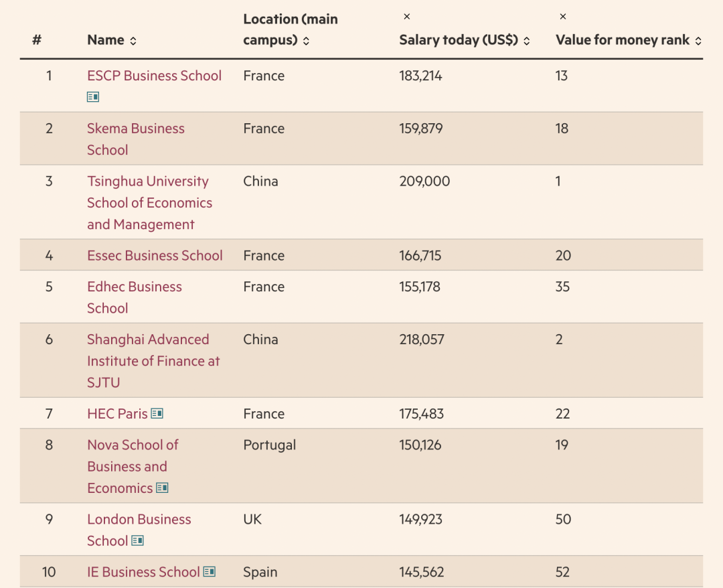The height and width of the screenshot is (588, 723).
Task: Open profile icon under ESCP Business School
Action: [x=92, y=97]
